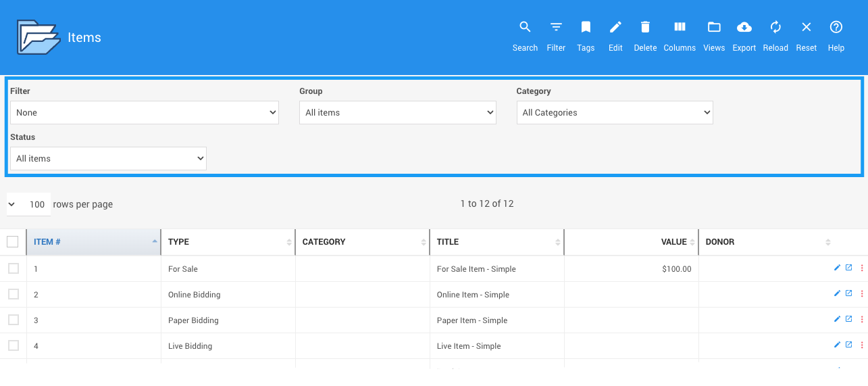Open the Columns chooser

(x=680, y=36)
